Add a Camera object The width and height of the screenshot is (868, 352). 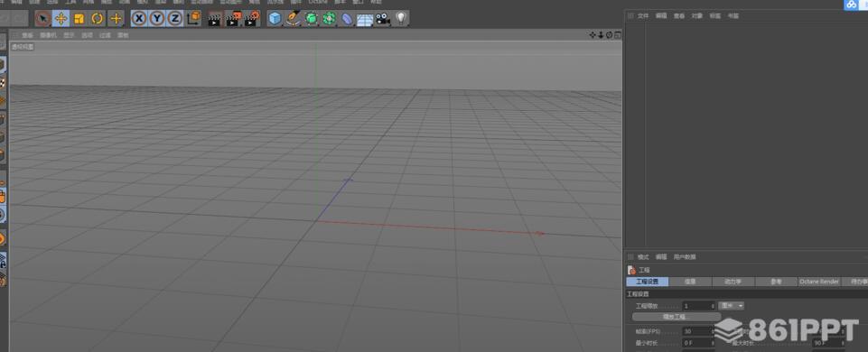pyautogui.click(x=383, y=19)
